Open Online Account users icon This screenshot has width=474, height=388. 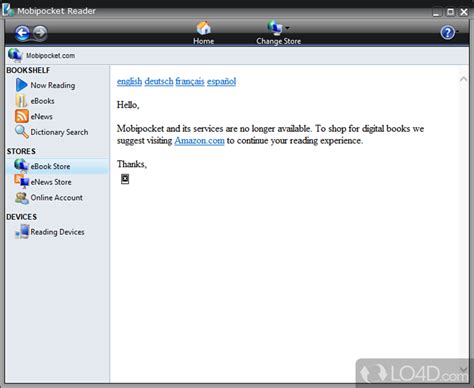(22, 198)
